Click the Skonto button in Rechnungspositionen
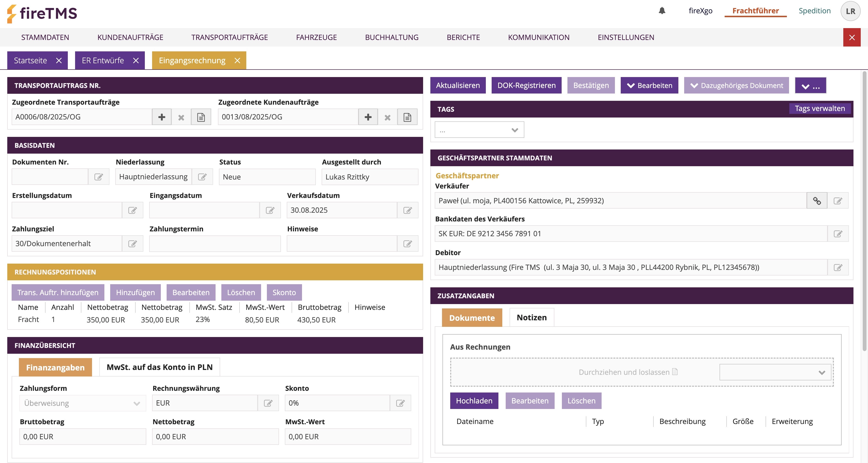The image size is (868, 463). coord(284,292)
